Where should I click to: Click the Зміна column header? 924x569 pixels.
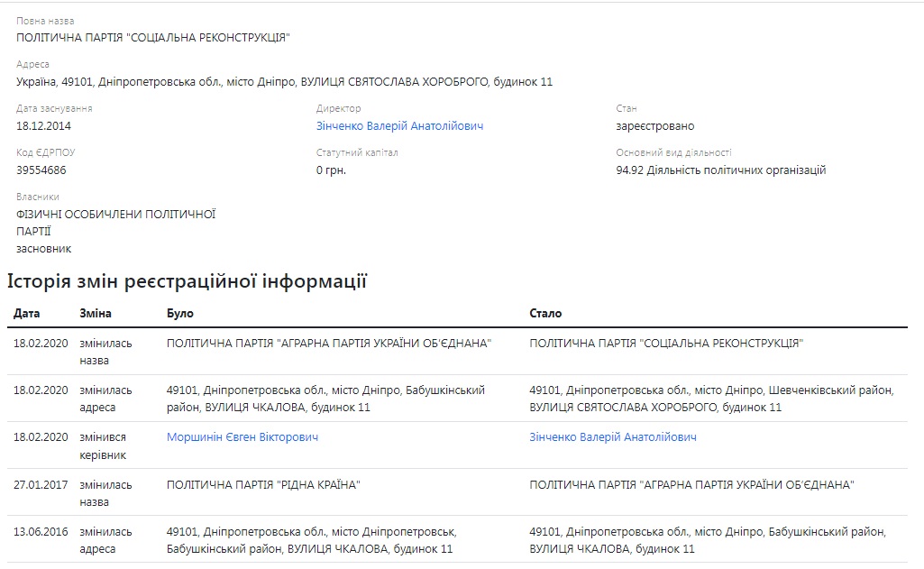(x=96, y=314)
